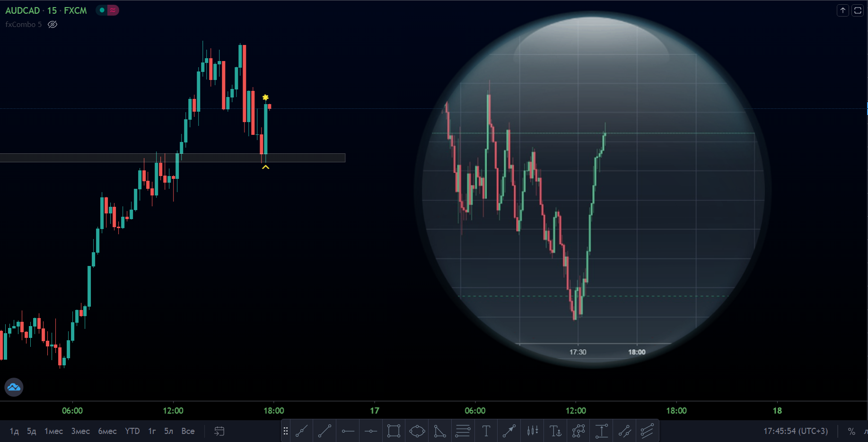The image size is (868, 442).
Task: Set range to 1г
Action: pos(152,431)
